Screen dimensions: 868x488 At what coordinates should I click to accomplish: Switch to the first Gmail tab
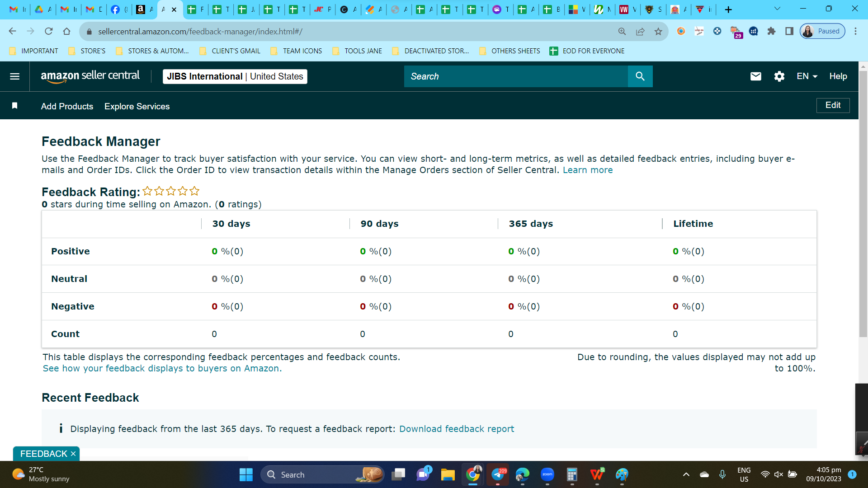pyautogui.click(x=18, y=9)
